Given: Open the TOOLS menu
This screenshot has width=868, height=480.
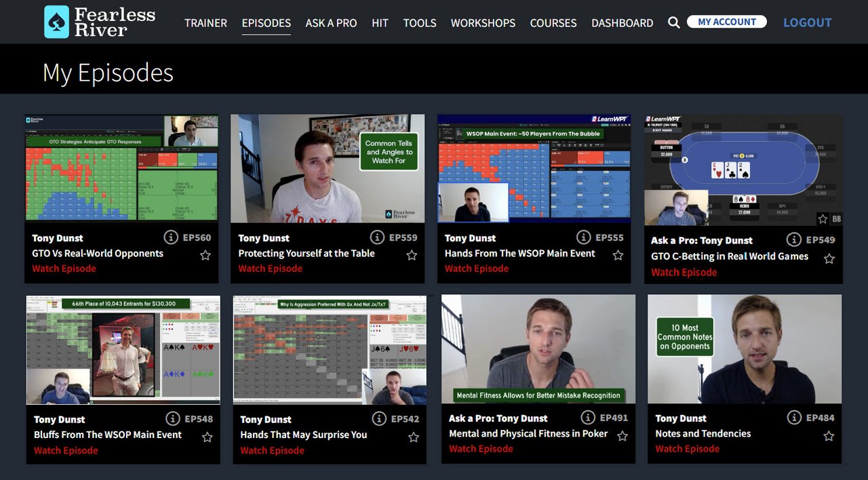Looking at the screenshot, I should 420,23.
